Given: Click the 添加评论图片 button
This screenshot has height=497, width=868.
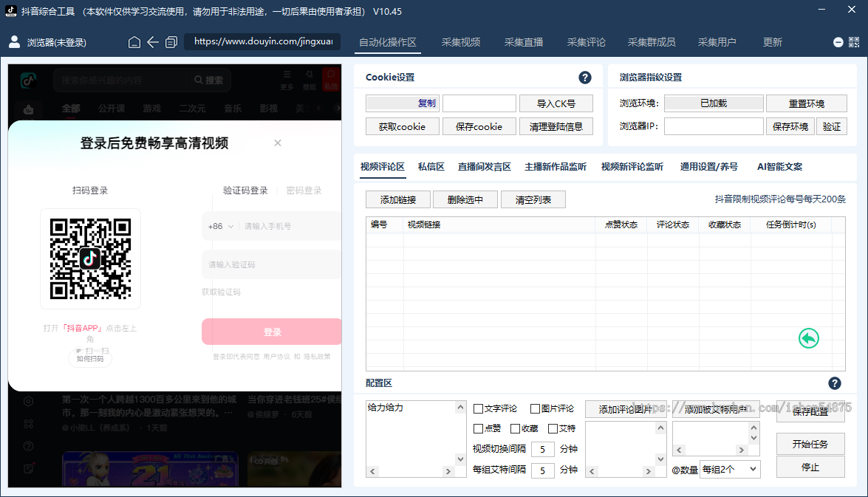Looking at the screenshot, I should click(626, 410).
